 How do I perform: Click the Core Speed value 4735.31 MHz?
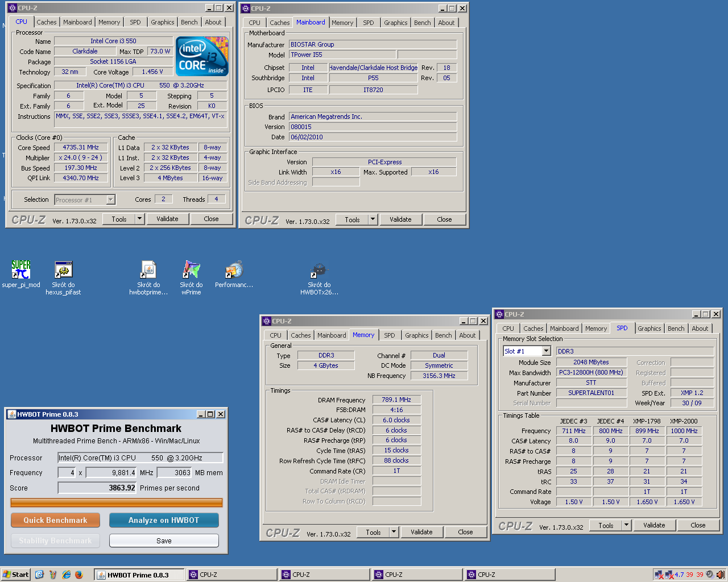pos(81,147)
